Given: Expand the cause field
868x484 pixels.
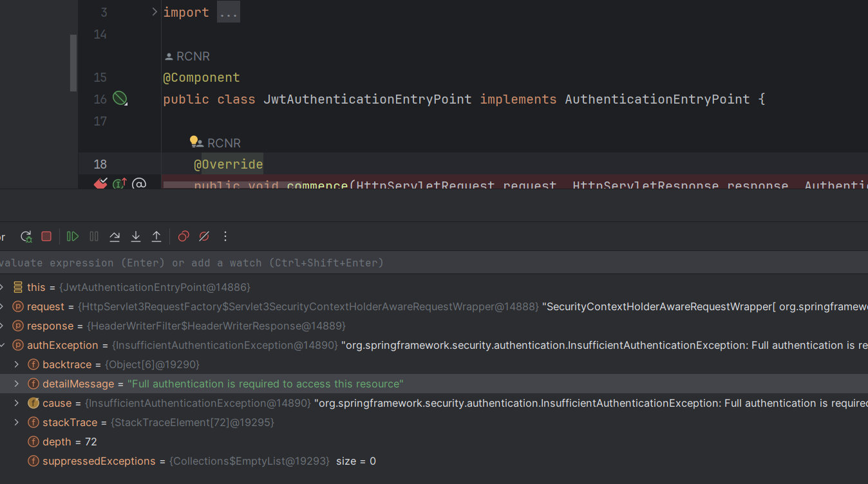Looking at the screenshot, I should [17, 403].
